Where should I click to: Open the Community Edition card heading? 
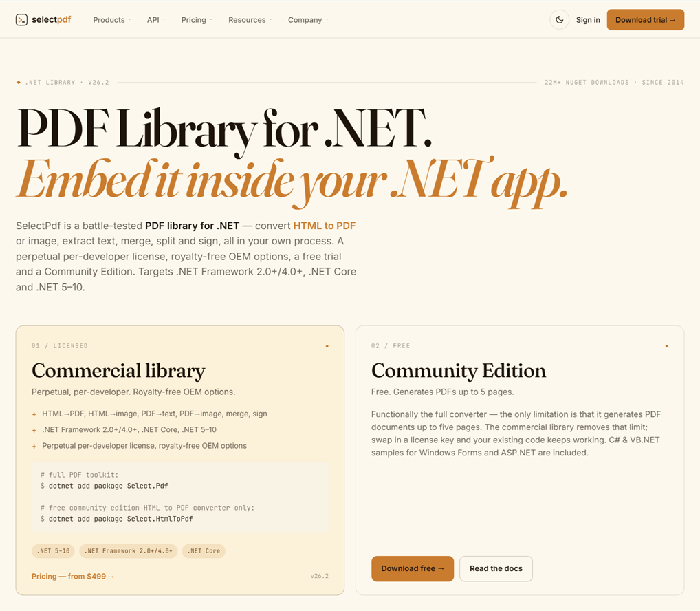pyautogui.click(x=459, y=371)
